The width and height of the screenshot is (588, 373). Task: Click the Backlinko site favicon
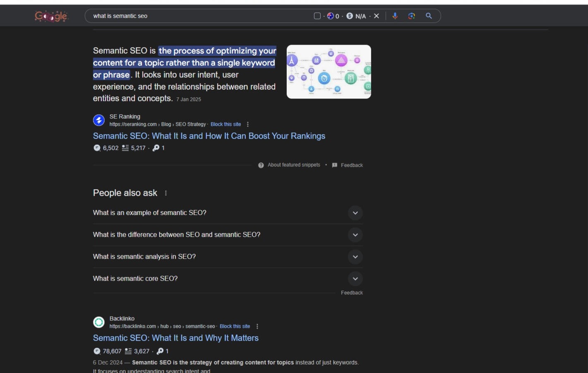[x=99, y=322]
